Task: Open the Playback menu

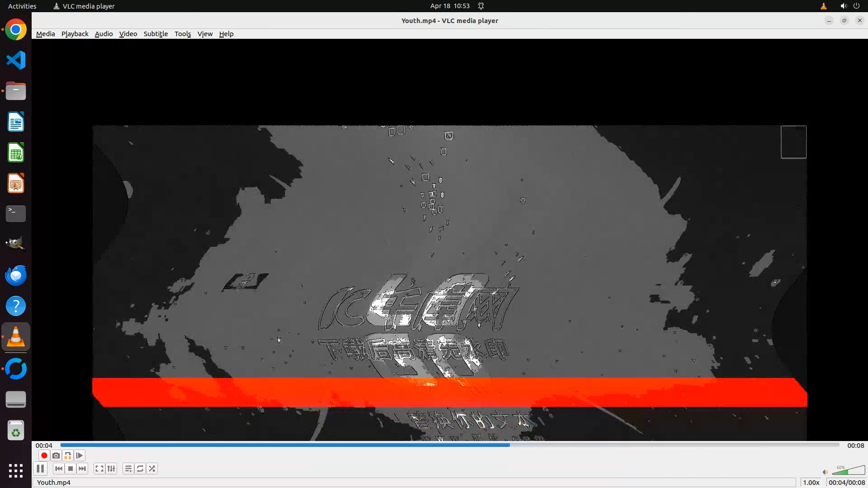Action: 75,34
